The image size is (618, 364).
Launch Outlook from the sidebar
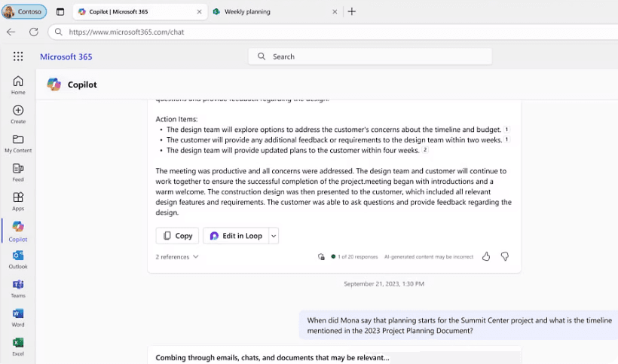pyautogui.click(x=18, y=259)
